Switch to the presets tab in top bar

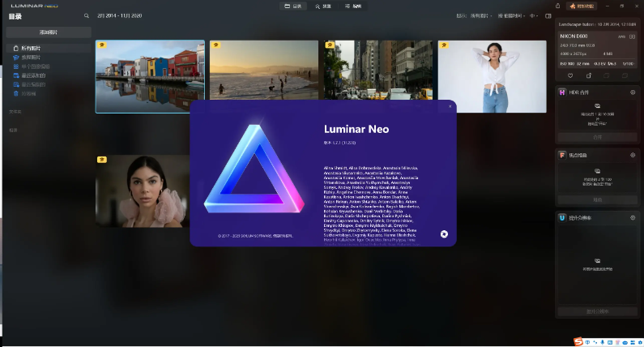[323, 6]
